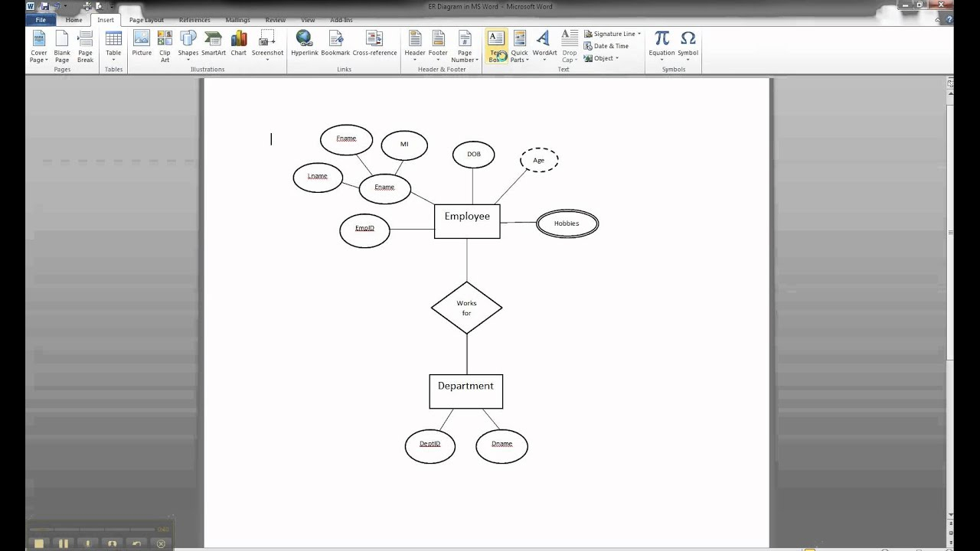Insert a Blank Page
The image size is (980, 551).
pos(62,47)
